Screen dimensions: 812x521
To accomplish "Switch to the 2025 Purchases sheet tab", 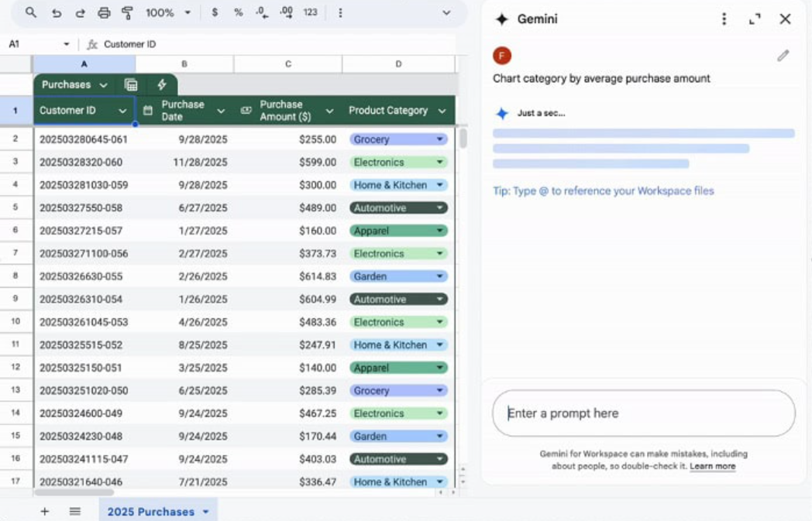I will tap(151, 512).
